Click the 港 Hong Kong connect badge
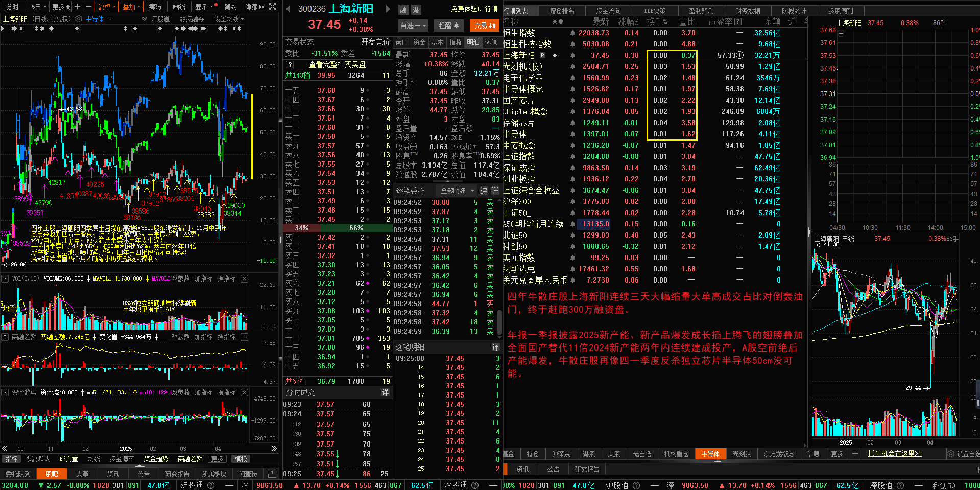Image resolution: width=980 pixels, height=490 pixels. [416, 10]
